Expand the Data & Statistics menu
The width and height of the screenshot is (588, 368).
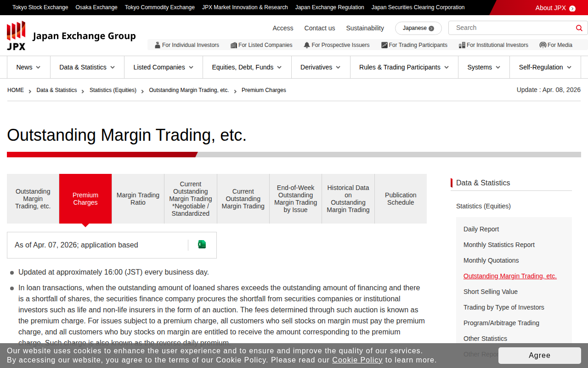tap(87, 67)
